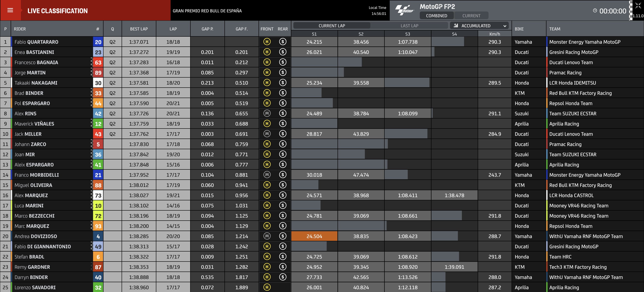Screen dimensions: 644x292
Task: Click Bezzecchi's soft rear tyre icon
Action: tap(283, 216)
